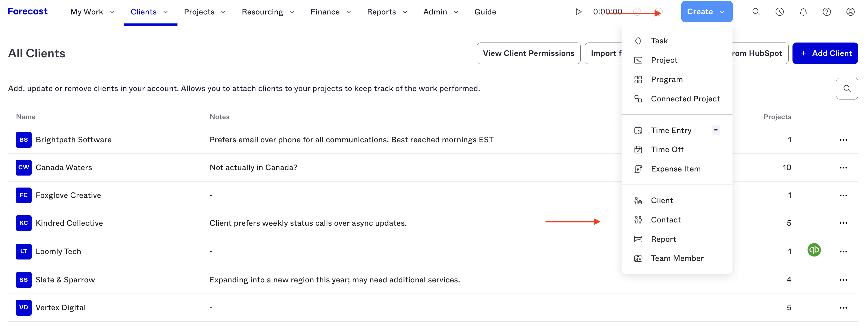Click the FC avatar for Foxglove Creative

click(24, 195)
